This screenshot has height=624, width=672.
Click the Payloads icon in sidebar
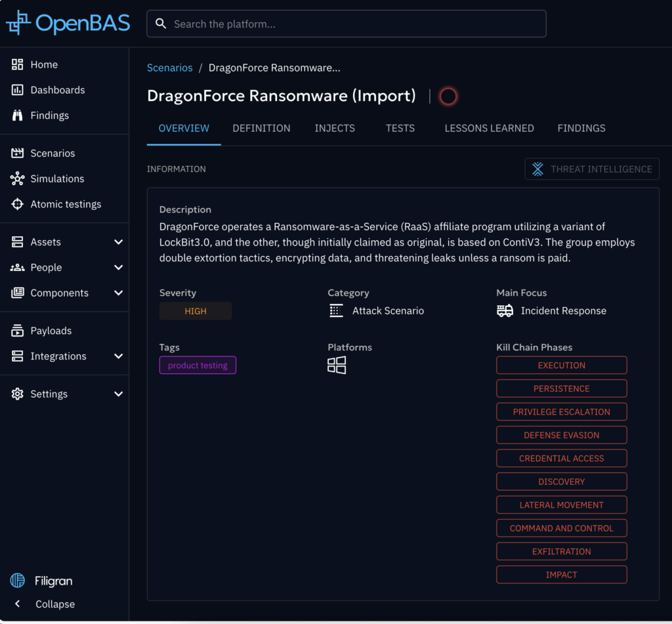tap(18, 331)
